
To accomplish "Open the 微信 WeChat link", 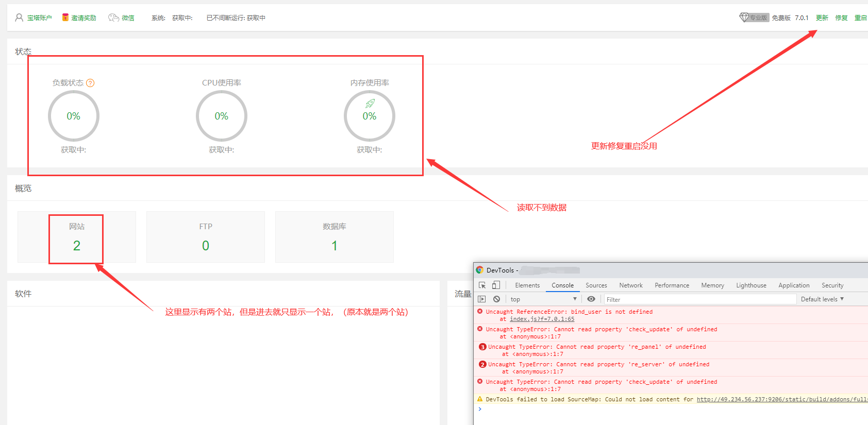I will coord(128,18).
